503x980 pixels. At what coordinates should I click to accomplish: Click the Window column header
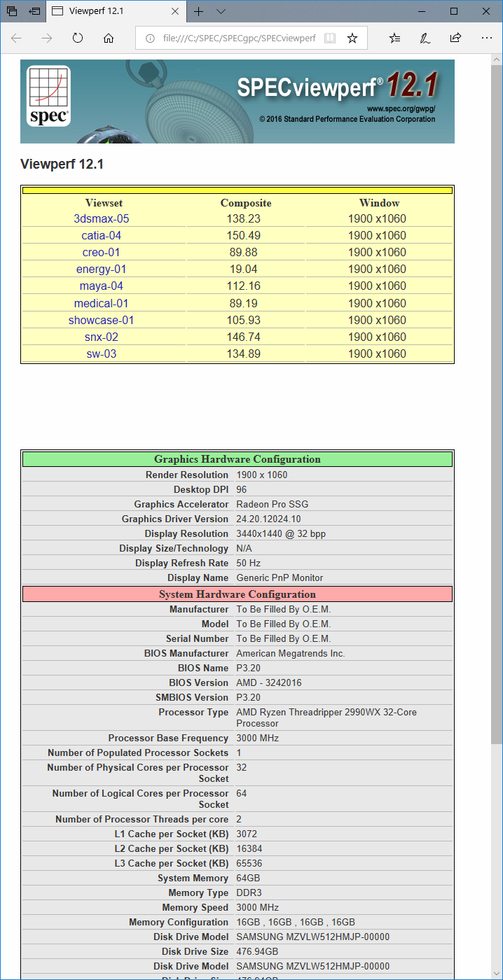pos(380,203)
